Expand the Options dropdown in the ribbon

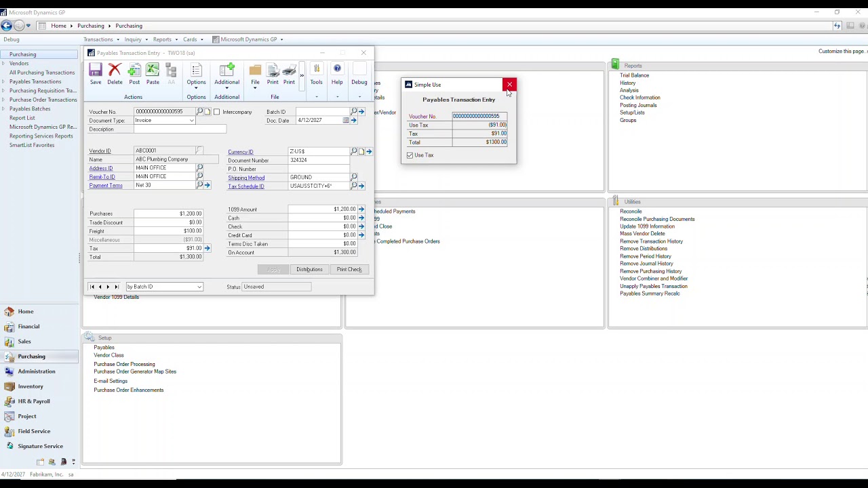[196, 89]
